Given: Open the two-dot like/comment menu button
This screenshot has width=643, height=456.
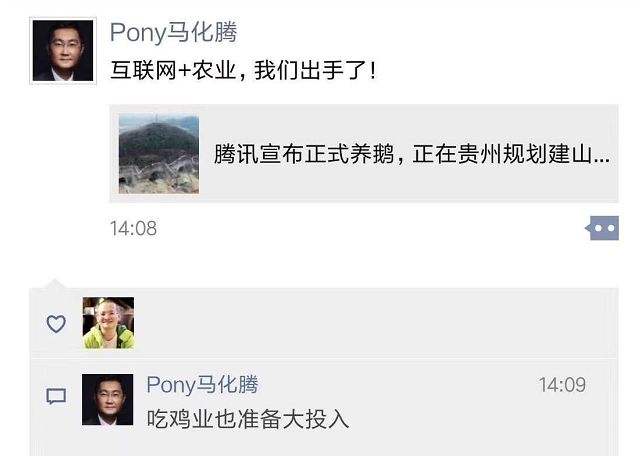Looking at the screenshot, I should 602,229.
